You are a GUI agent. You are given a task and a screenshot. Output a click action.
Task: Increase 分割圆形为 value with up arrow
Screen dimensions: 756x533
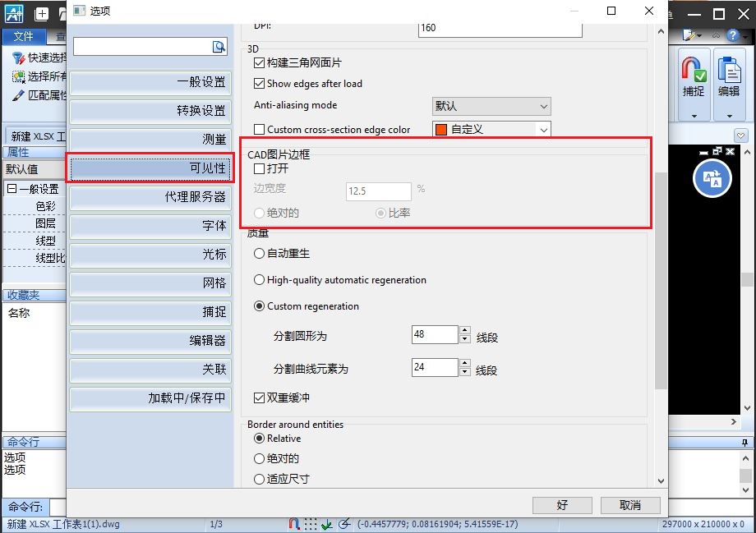[x=465, y=331]
